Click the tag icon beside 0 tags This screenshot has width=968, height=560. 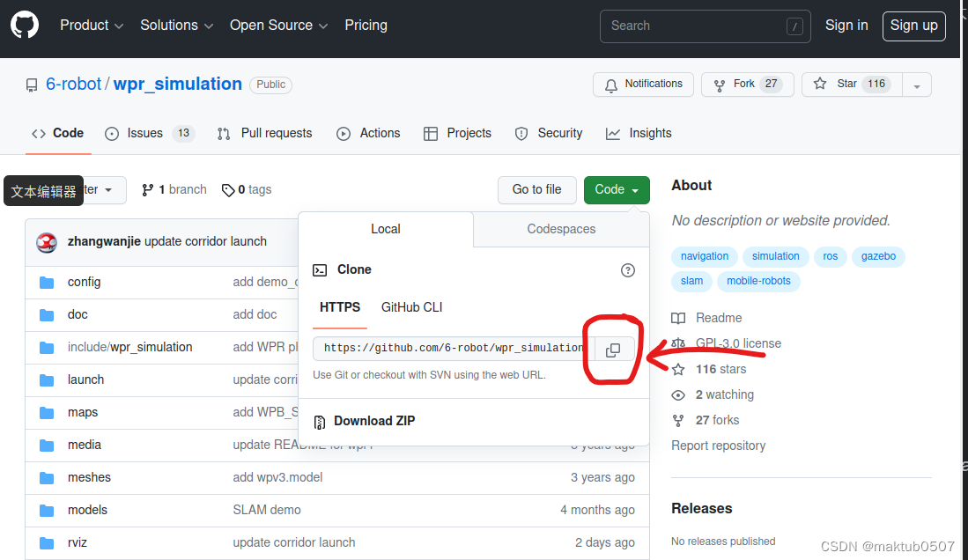pos(228,190)
